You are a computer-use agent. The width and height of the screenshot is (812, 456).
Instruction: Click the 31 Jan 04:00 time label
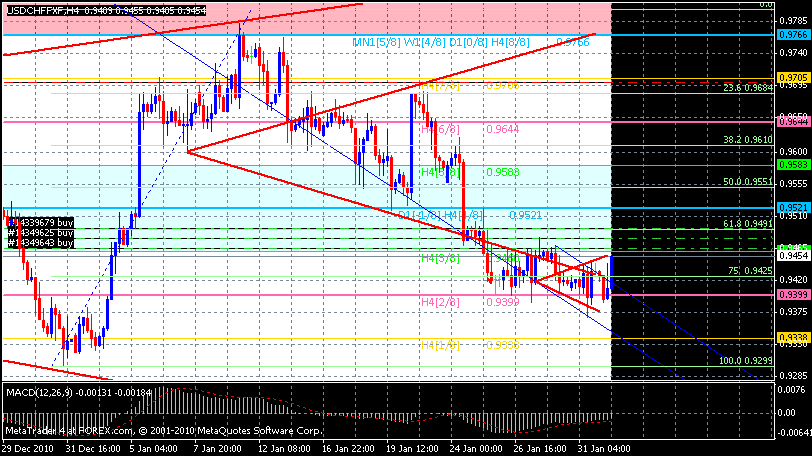tap(605, 448)
